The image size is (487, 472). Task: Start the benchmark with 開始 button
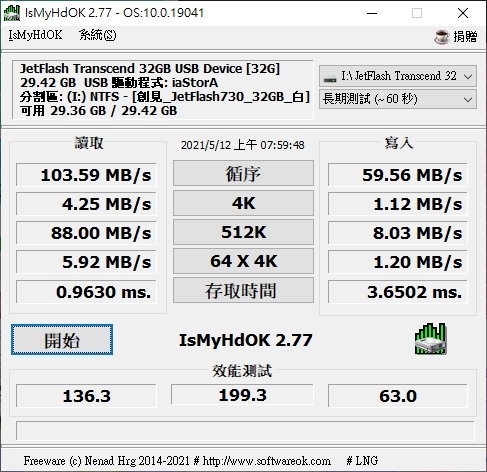tap(62, 340)
